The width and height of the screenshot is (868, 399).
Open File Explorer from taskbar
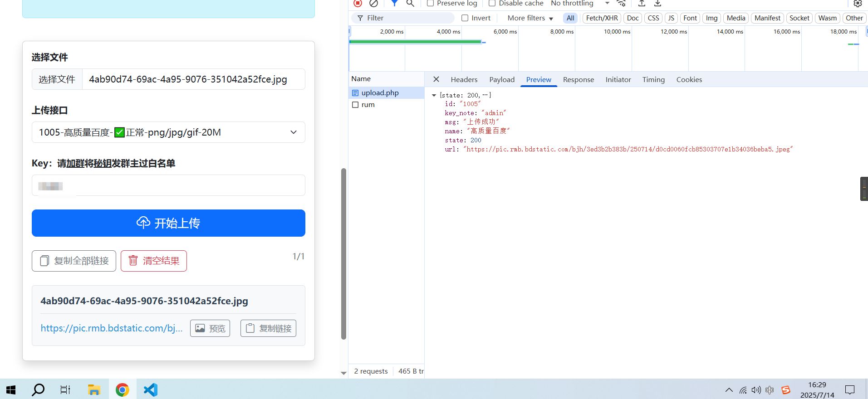coord(94,390)
